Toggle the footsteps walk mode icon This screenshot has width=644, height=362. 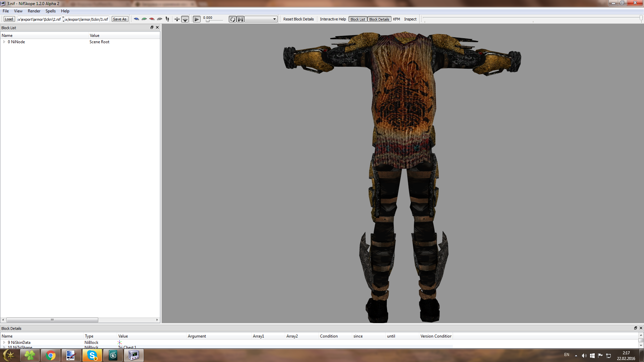167,19
